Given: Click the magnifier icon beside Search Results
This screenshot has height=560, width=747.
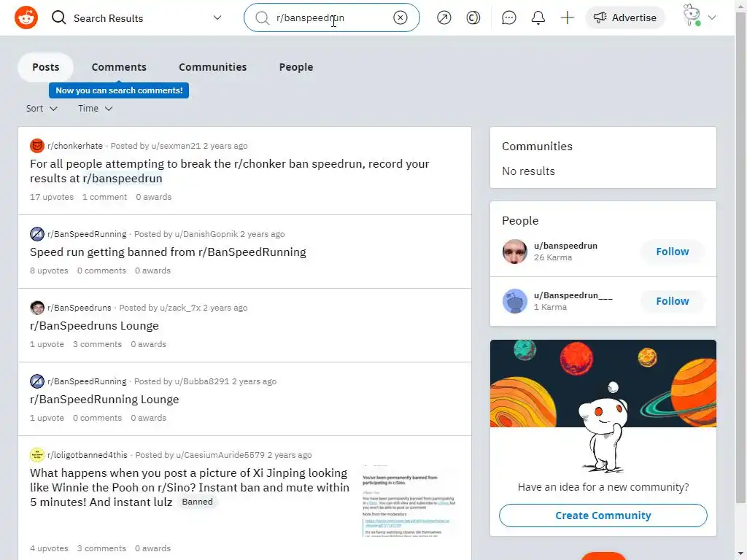Looking at the screenshot, I should pyautogui.click(x=58, y=17).
